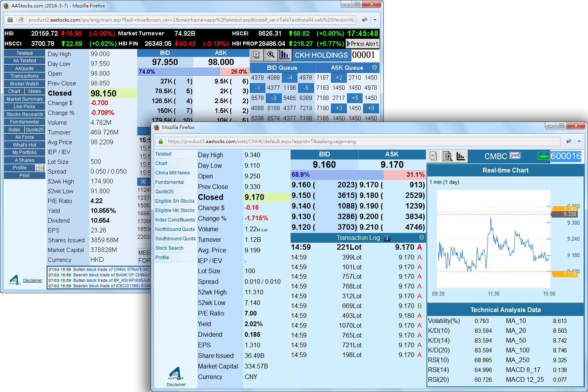Open the Stock Search link
The width and height of the screenshot is (588, 392).
click(x=169, y=248)
